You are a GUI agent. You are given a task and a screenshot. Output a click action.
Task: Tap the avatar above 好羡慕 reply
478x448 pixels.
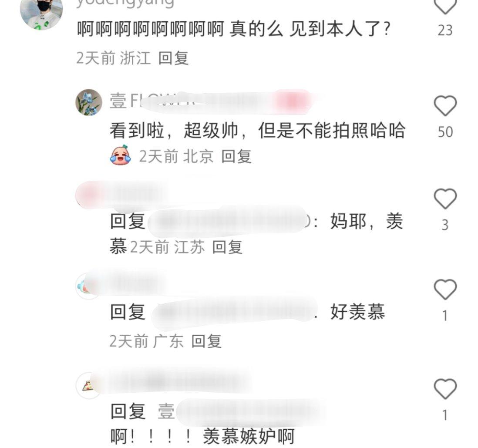[88, 286]
